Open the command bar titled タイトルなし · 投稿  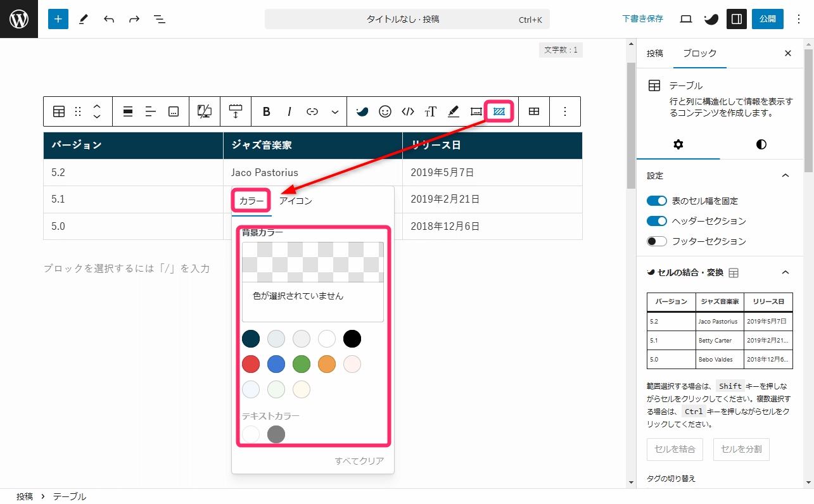pos(407,19)
